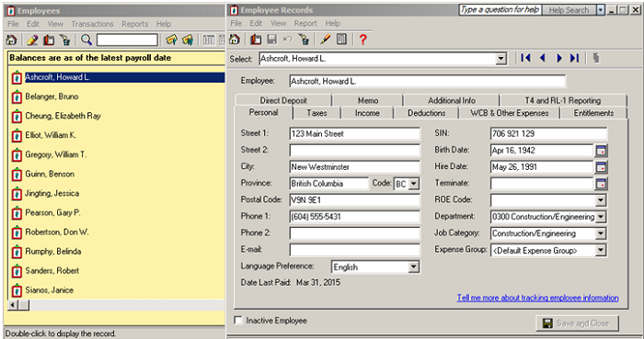Select Guinn, Benson in employee list

[50, 174]
